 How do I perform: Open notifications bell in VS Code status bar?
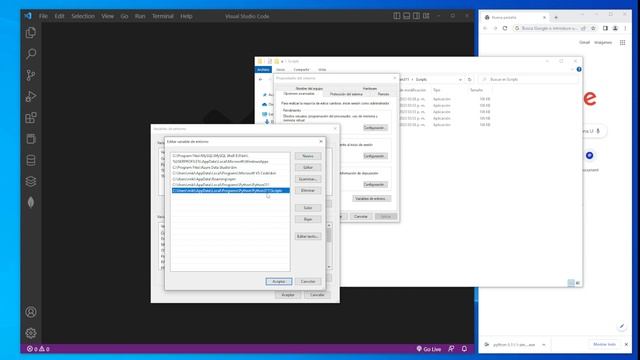tap(464, 349)
